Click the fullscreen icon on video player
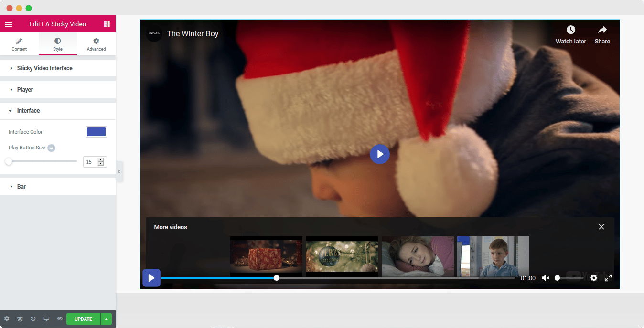 [608, 277]
